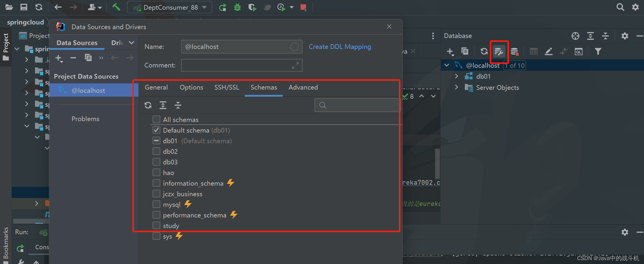The width and height of the screenshot is (644, 264).
Task: Duplicate the data source in dialog toolbar
Action: (88, 58)
